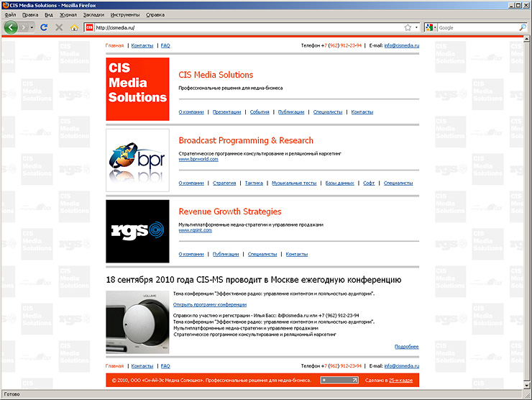Open the Журнал menu

click(68, 14)
